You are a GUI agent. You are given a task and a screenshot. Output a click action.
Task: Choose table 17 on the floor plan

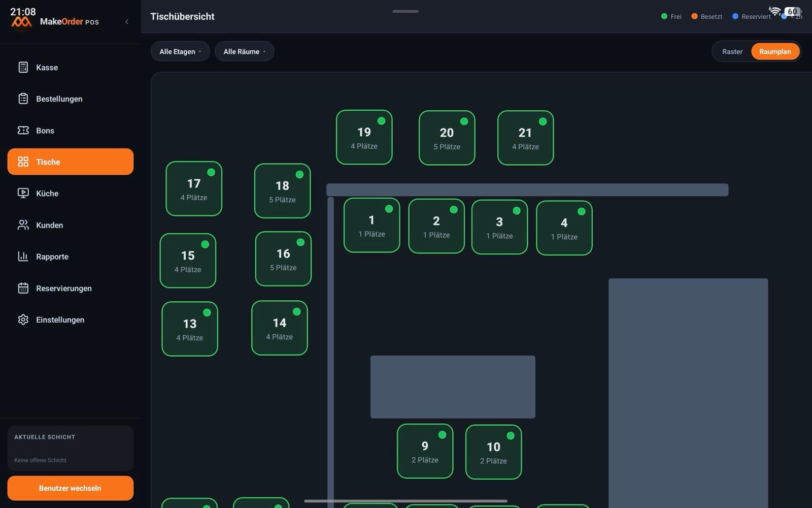pos(194,188)
